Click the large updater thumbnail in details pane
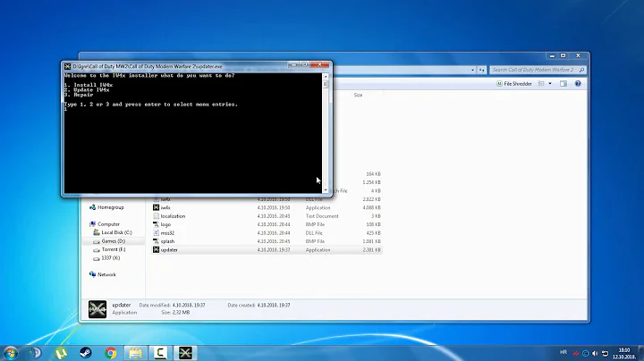 (x=97, y=309)
